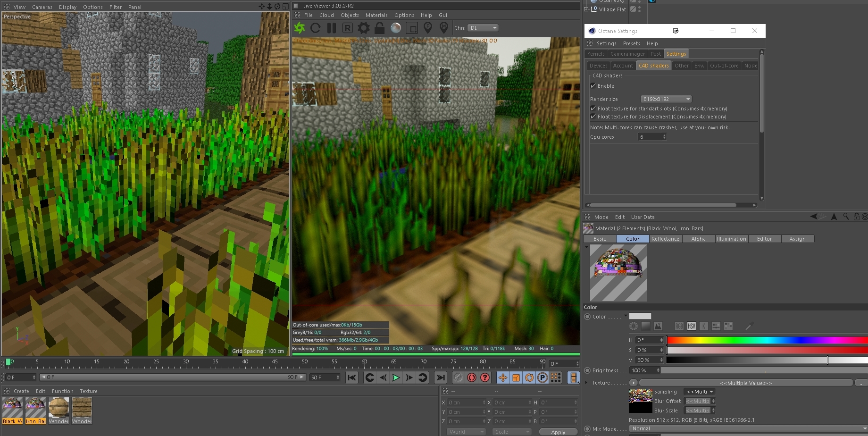
Task: Open the Assign material tab
Action: 797,239
